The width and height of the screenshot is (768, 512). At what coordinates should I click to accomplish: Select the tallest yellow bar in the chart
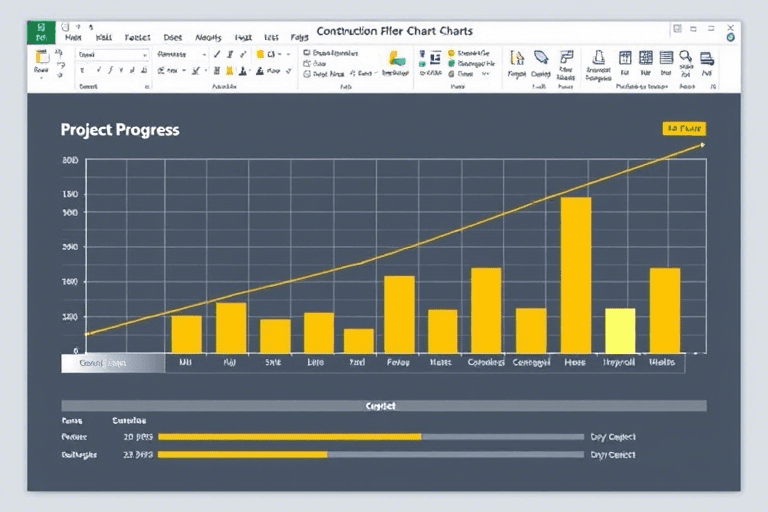(x=575, y=275)
